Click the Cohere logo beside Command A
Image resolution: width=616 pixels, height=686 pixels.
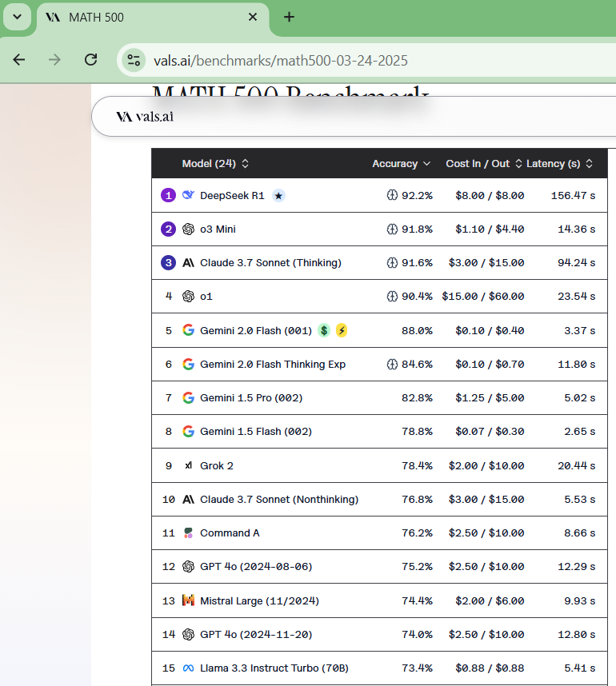(x=188, y=532)
